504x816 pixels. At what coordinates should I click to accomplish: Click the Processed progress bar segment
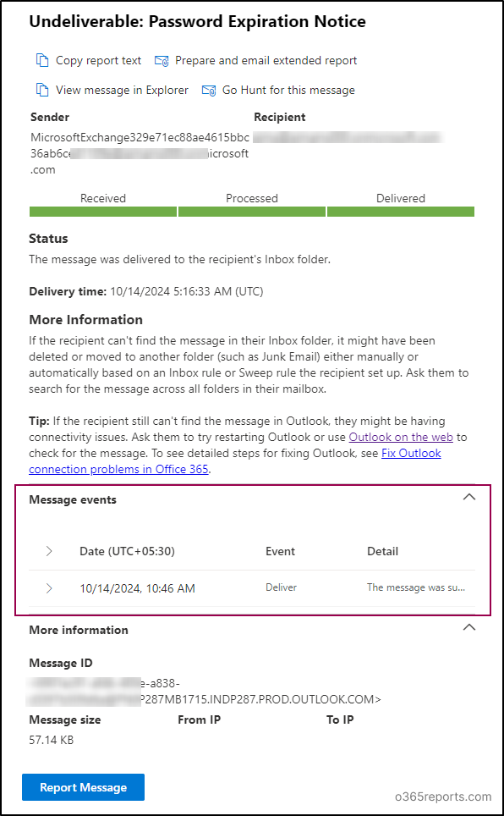point(252,212)
